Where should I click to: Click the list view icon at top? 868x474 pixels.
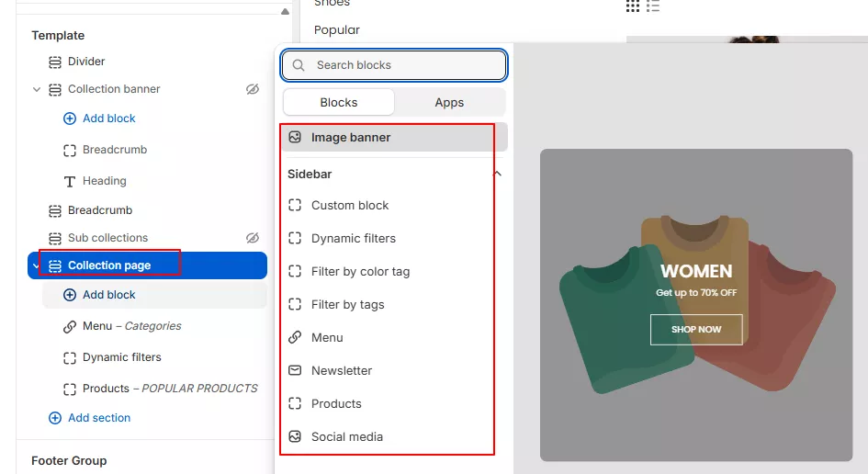tap(653, 6)
